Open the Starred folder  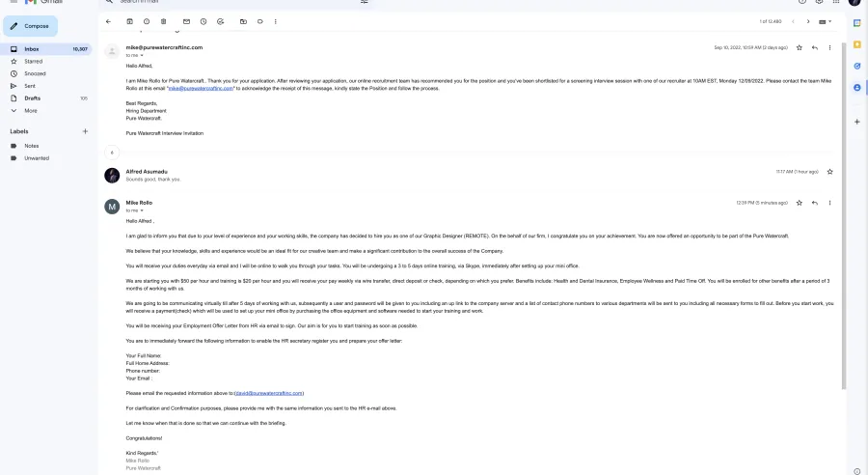pos(46,62)
